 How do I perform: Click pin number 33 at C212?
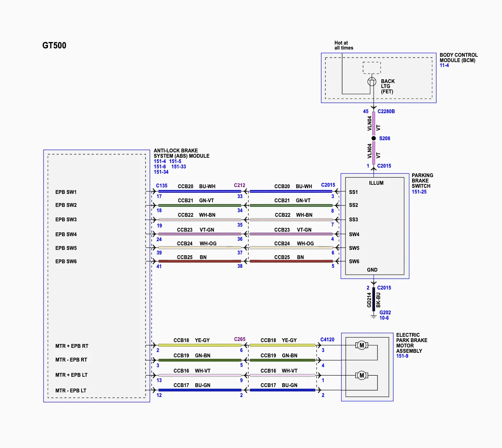coord(240,197)
